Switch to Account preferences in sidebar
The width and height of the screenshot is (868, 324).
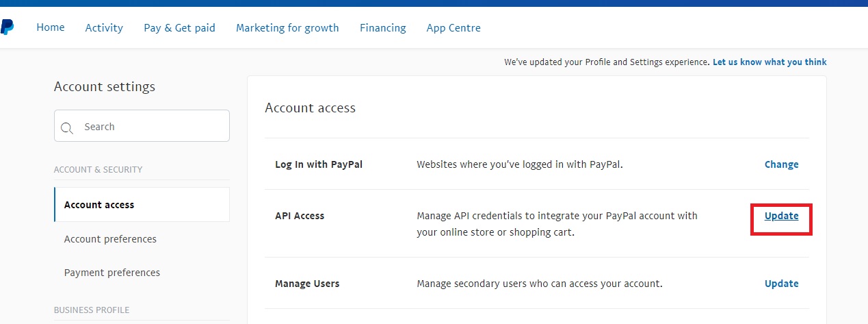tap(110, 239)
